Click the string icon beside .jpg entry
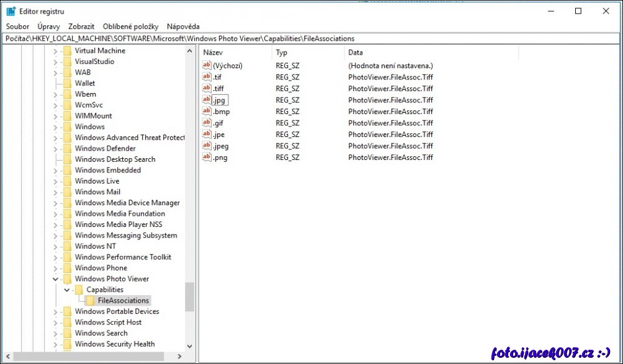Image resolution: width=623 pixels, height=364 pixels. [x=207, y=100]
